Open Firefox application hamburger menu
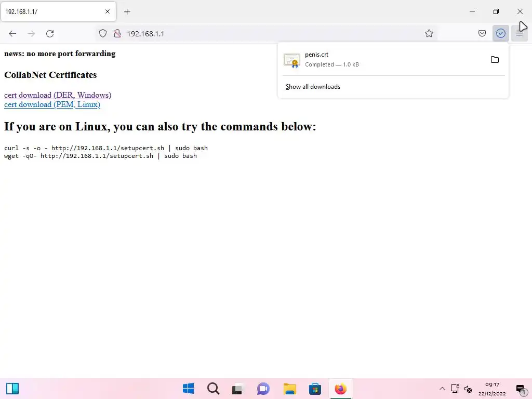Screen dimensions: 532x399 (x=520, y=33)
